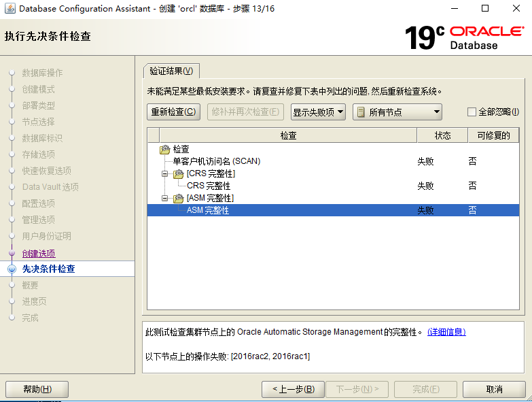Click the 创建选项 step bullet in sidebar
The height and width of the screenshot is (402, 532).
[x=12, y=253]
